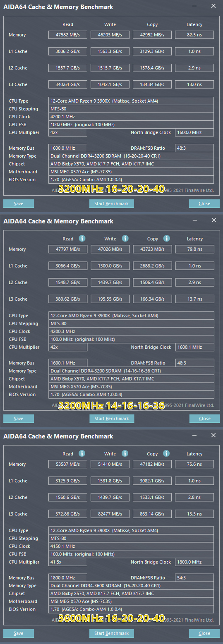Screen dimensions: 223x644
Task: Click the Read info icon in the 14-16-16-36 window
Action: tap(82, 239)
